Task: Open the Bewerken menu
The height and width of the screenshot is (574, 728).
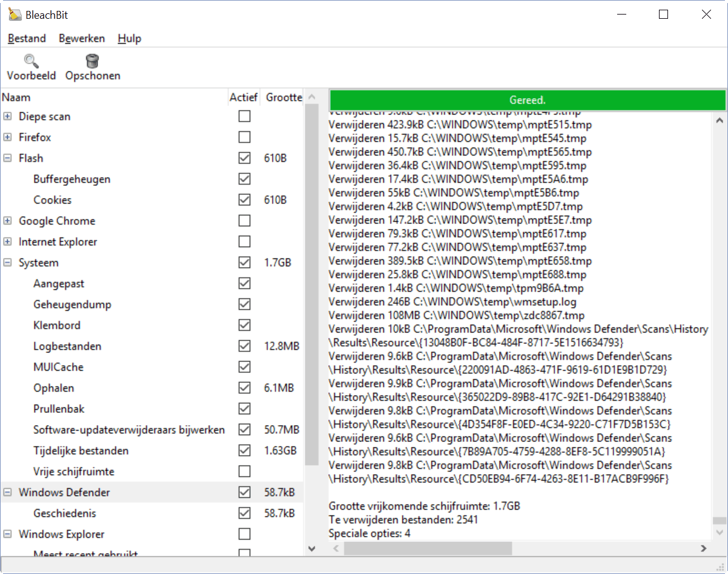Action: 82,38
